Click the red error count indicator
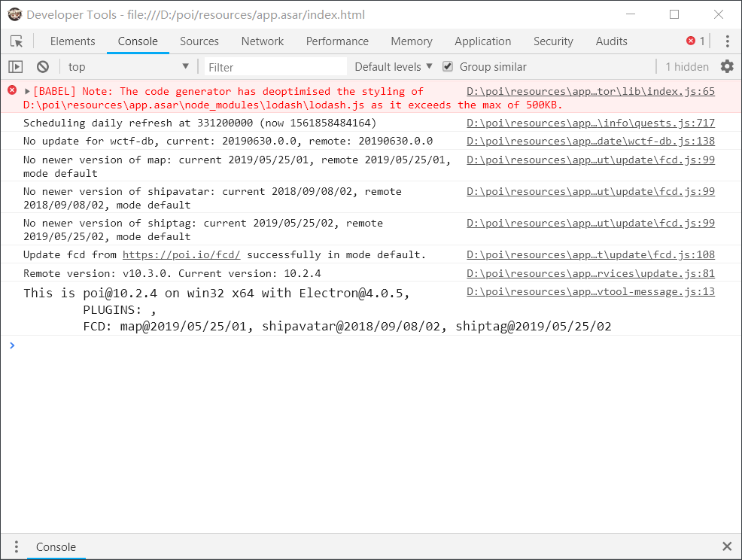 695,41
